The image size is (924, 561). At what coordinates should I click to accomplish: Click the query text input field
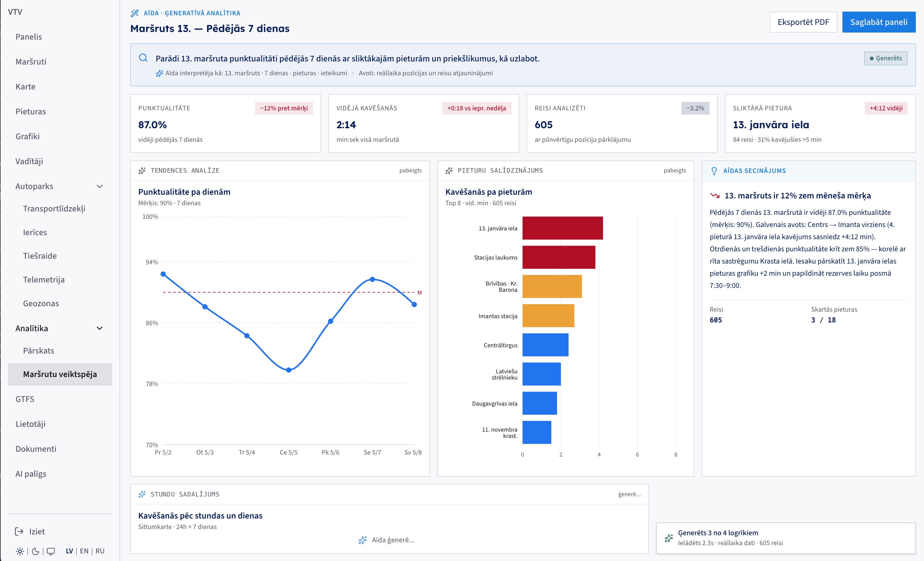pyautogui.click(x=347, y=59)
